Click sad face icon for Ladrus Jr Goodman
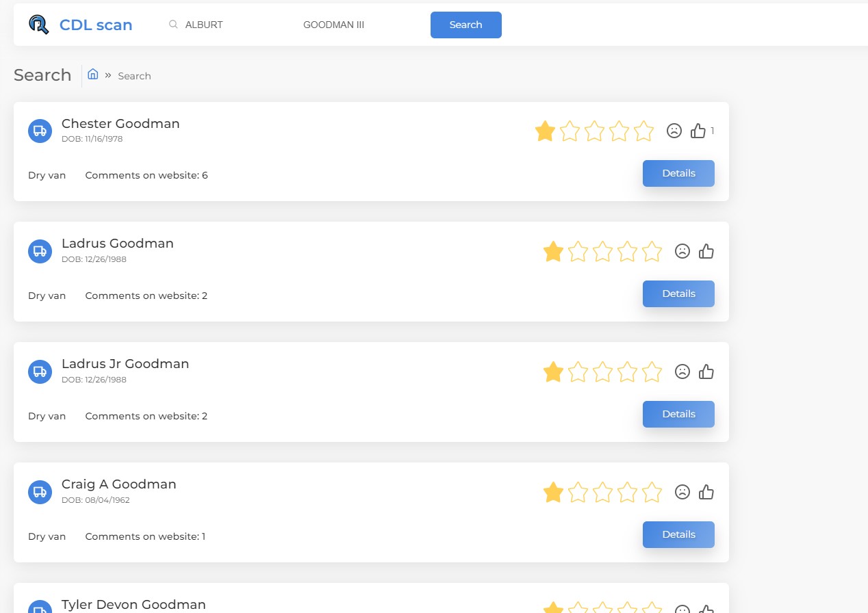This screenshot has width=868, height=613. click(682, 371)
